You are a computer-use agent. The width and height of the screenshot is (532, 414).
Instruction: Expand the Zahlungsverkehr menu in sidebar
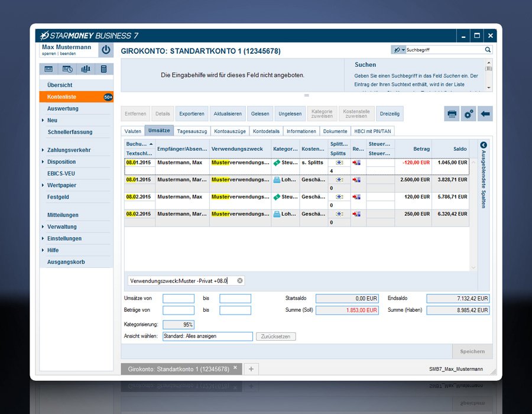69,150
